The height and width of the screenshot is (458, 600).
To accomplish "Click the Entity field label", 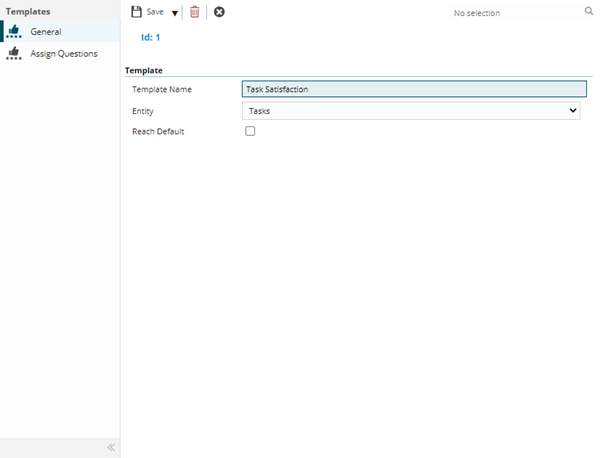I will point(143,111).
